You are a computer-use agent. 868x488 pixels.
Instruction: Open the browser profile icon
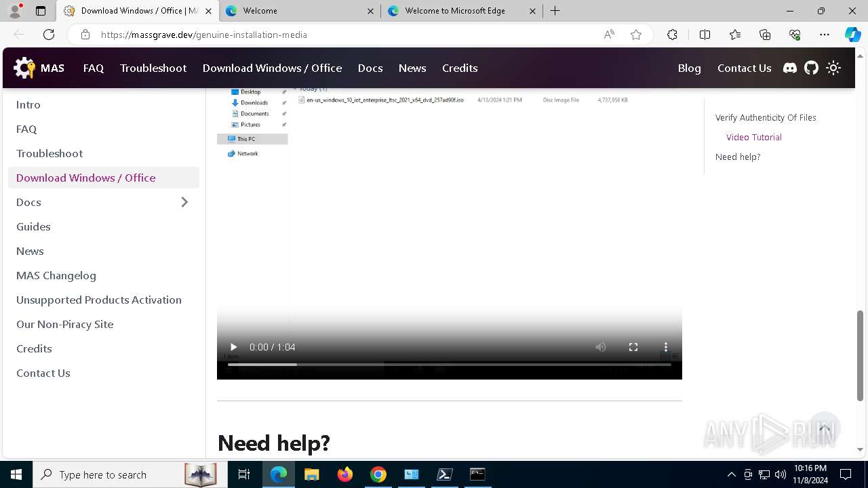click(x=15, y=11)
